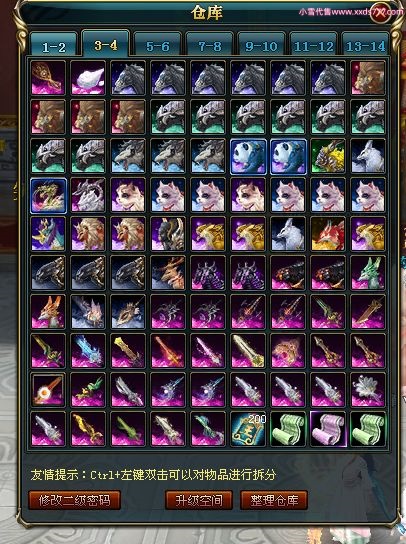406x544 pixels.
Task: Click the 升级空间 button
Action: pos(199,500)
